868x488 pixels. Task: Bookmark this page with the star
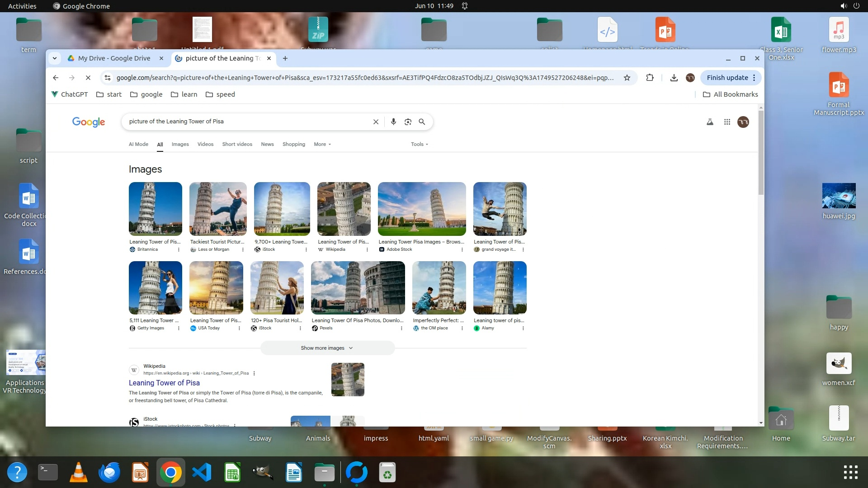627,78
